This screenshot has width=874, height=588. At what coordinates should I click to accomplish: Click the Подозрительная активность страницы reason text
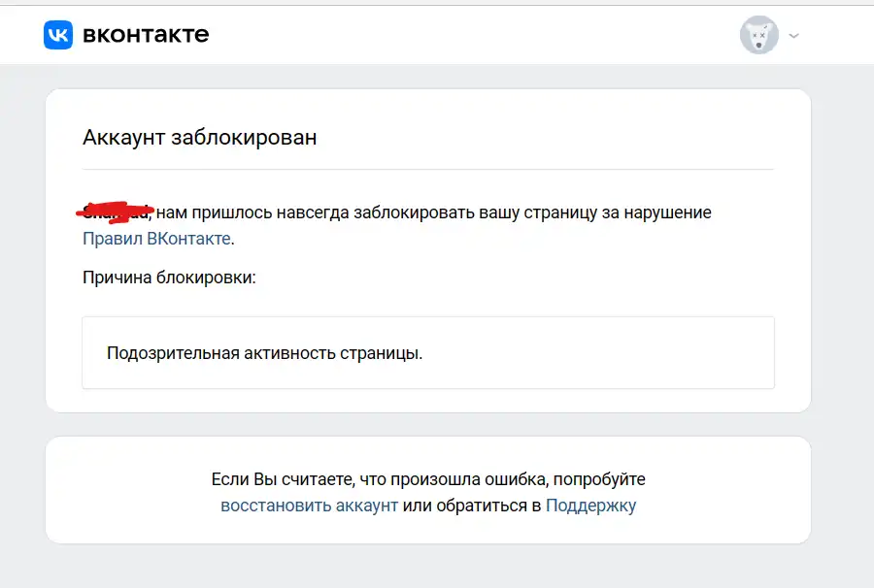point(265,353)
